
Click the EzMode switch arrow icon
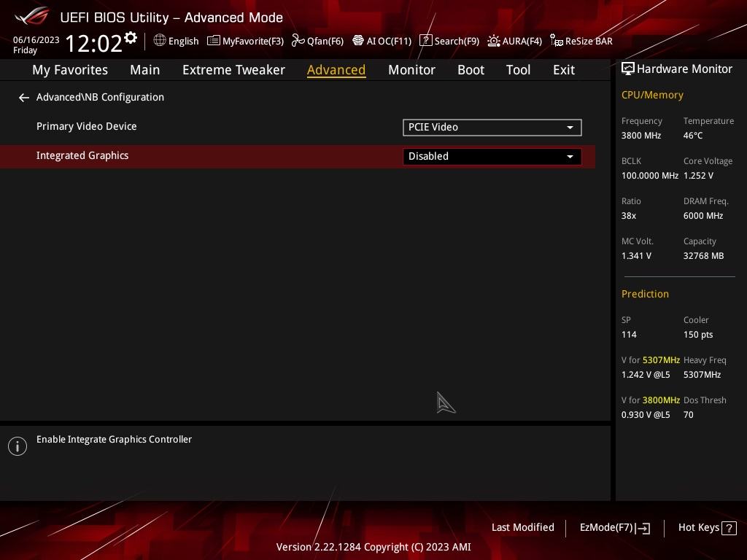pos(643,528)
